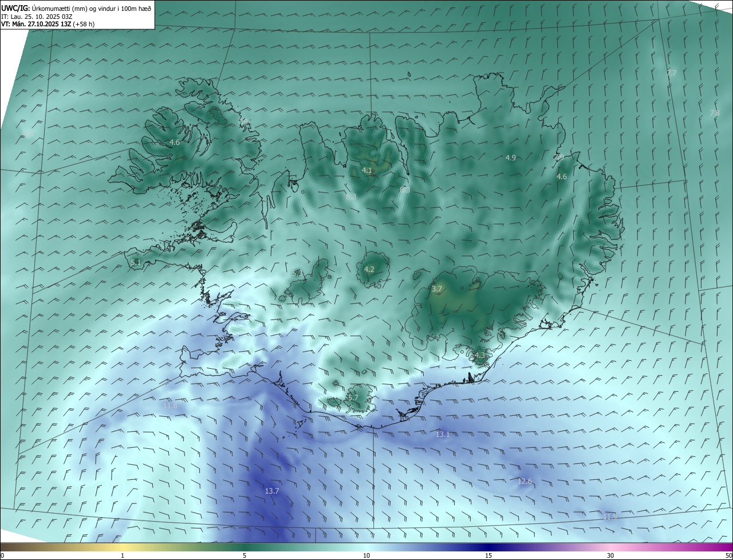733x560 pixels.
Task: Click the 3.7 value on the large glacier
Action: point(437,289)
